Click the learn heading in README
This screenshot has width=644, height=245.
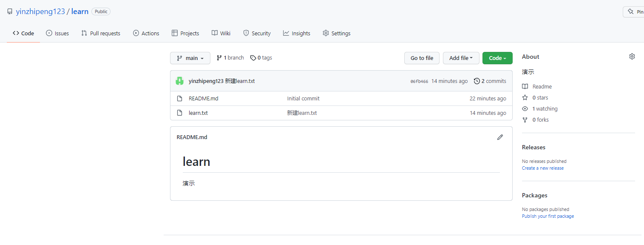click(196, 162)
